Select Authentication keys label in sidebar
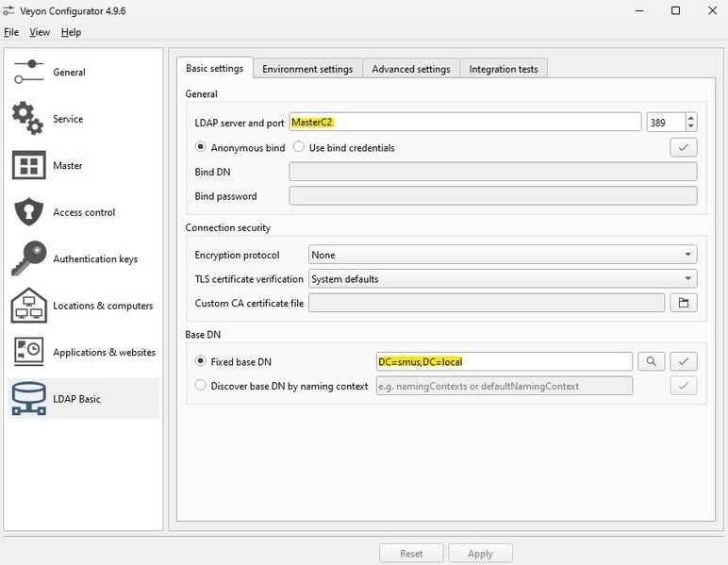The image size is (728, 565). coord(95,258)
